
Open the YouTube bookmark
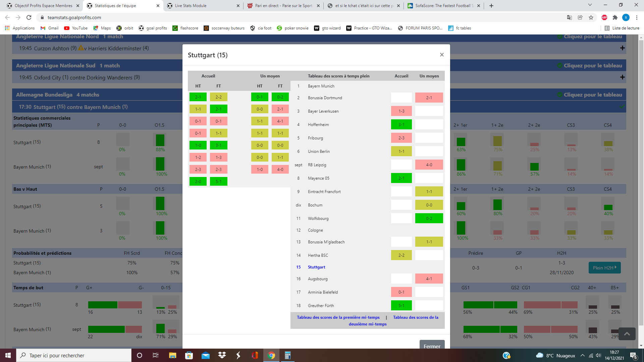click(x=76, y=28)
